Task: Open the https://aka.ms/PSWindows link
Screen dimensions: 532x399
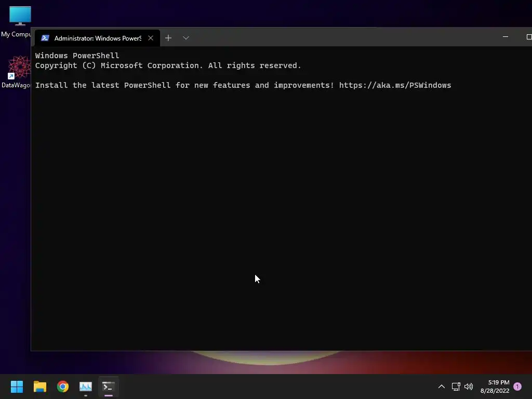Action: [x=395, y=85]
